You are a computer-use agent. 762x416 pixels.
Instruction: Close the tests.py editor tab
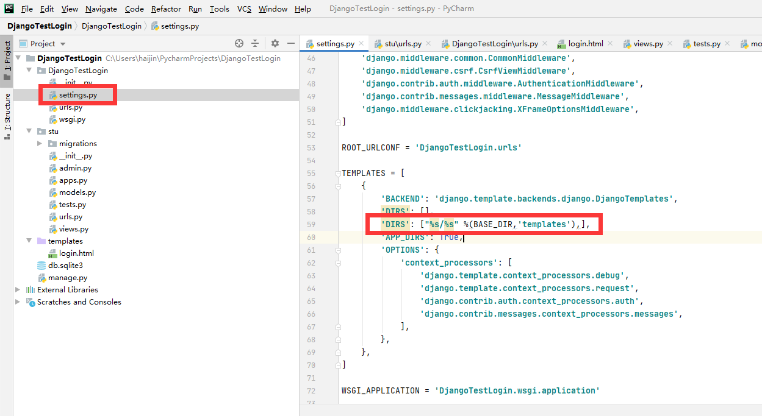[727, 43]
